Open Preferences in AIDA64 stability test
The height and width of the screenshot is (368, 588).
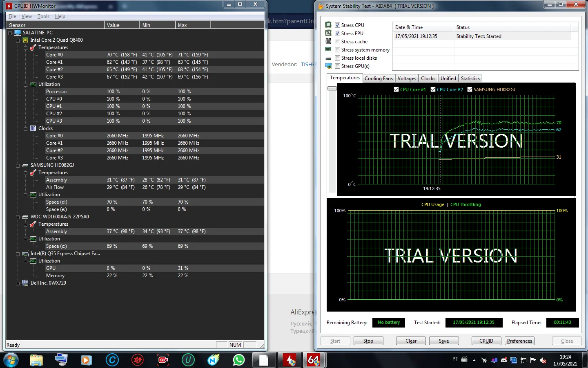[519, 341]
